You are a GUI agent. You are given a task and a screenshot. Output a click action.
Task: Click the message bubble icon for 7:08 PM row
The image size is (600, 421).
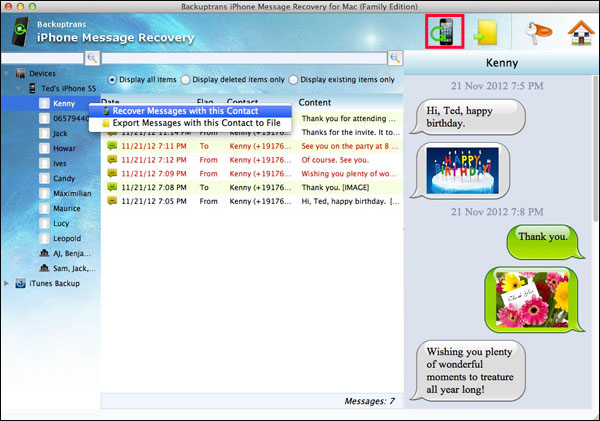(112, 187)
